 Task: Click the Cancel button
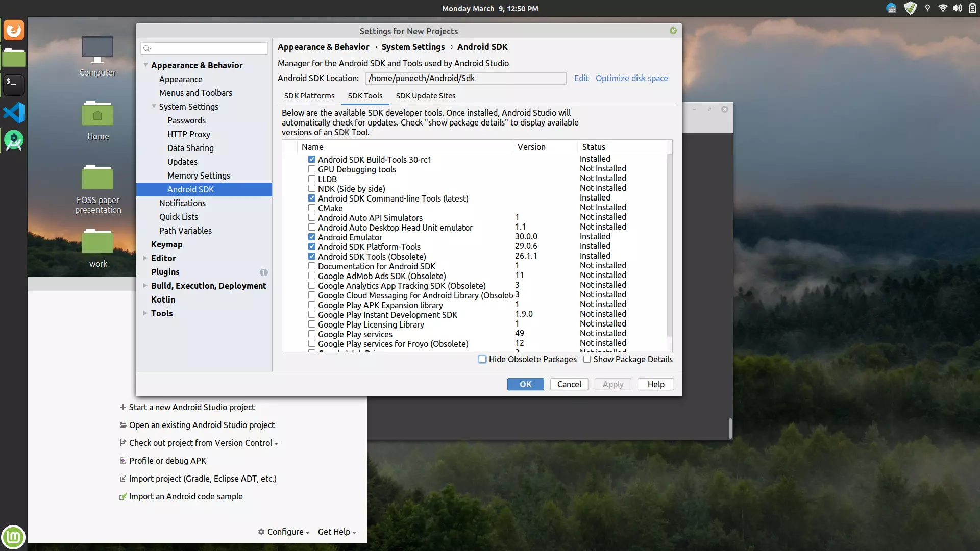(569, 384)
